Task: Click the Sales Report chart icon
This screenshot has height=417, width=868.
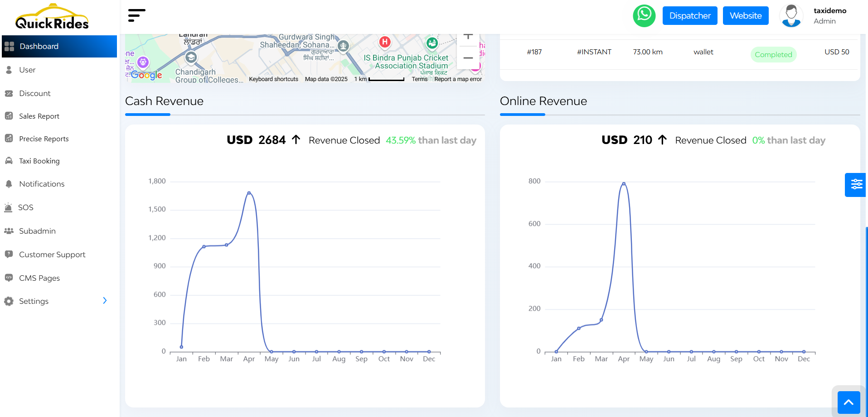Action: click(9, 116)
